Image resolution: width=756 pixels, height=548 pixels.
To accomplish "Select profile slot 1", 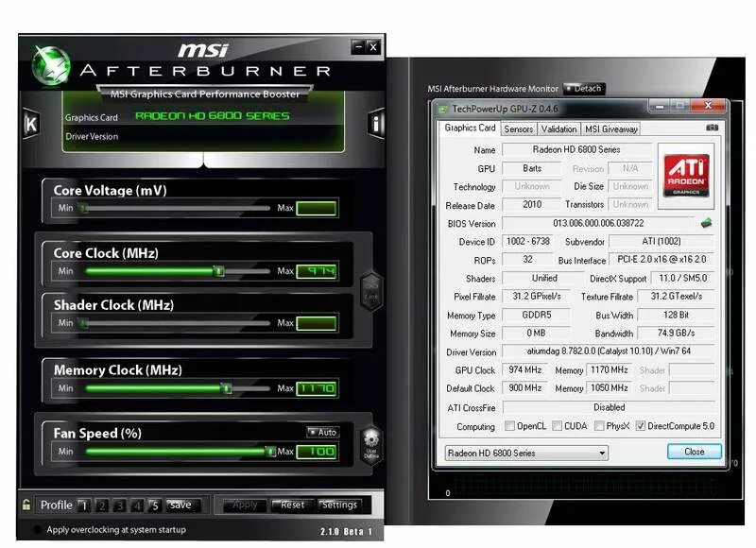I will pyautogui.click(x=84, y=505).
